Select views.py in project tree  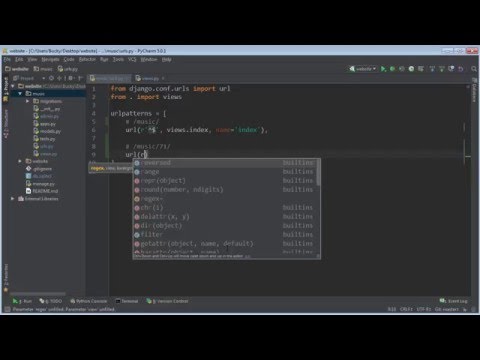45,154
